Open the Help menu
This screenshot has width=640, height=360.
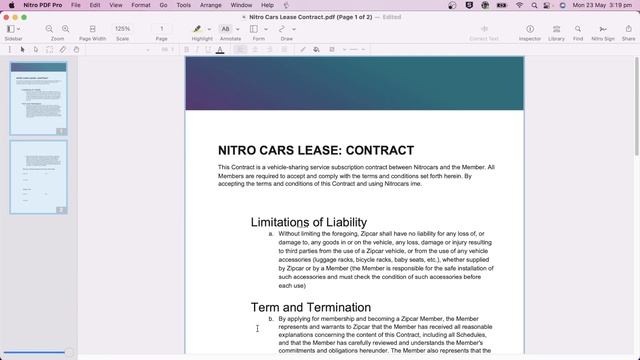point(267,5)
